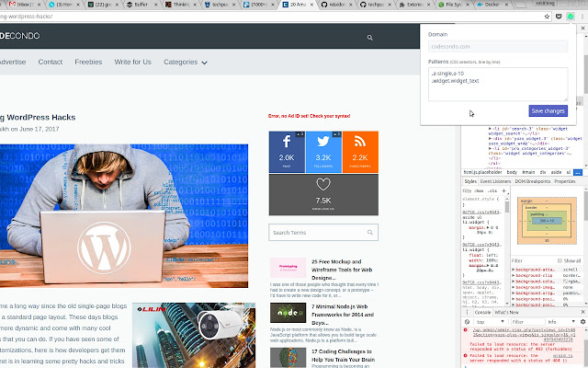Click the green round extension icon

[571, 17]
